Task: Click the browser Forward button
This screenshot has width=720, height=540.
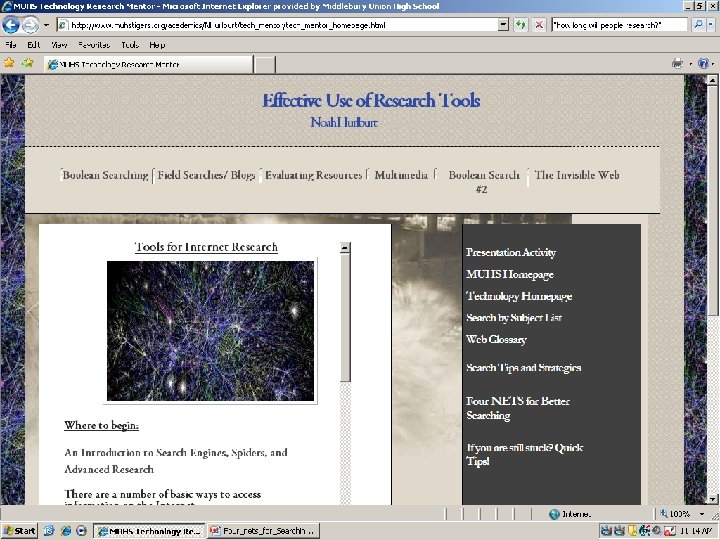Action: [x=30, y=25]
